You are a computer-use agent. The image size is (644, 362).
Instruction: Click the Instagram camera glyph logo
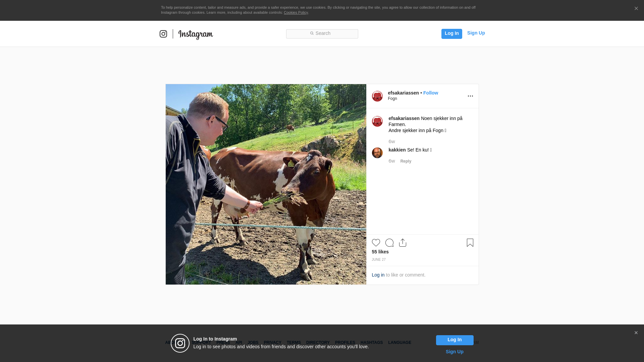(x=163, y=34)
